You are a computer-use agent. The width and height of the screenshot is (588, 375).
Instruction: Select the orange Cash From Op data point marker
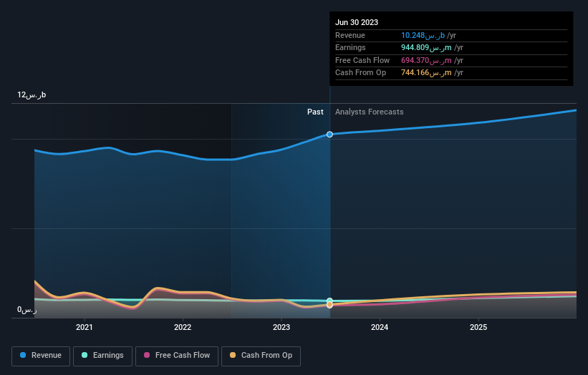click(329, 305)
